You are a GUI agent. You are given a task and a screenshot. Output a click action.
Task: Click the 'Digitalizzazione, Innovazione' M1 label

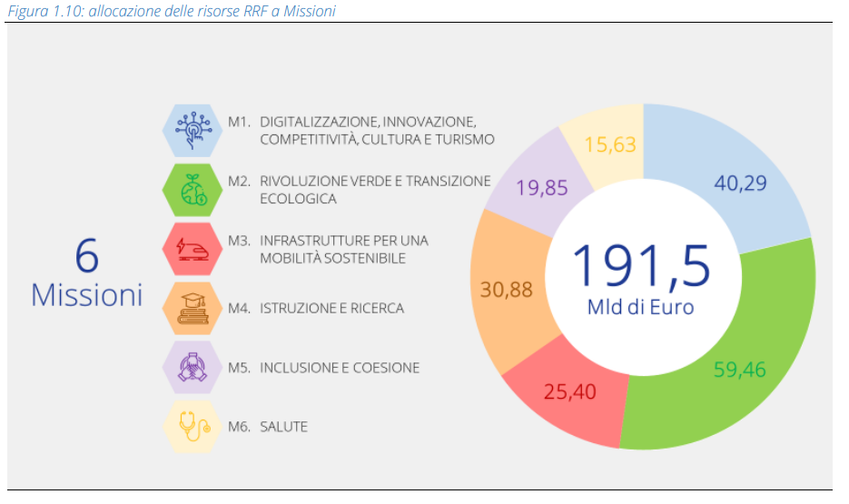367,121
